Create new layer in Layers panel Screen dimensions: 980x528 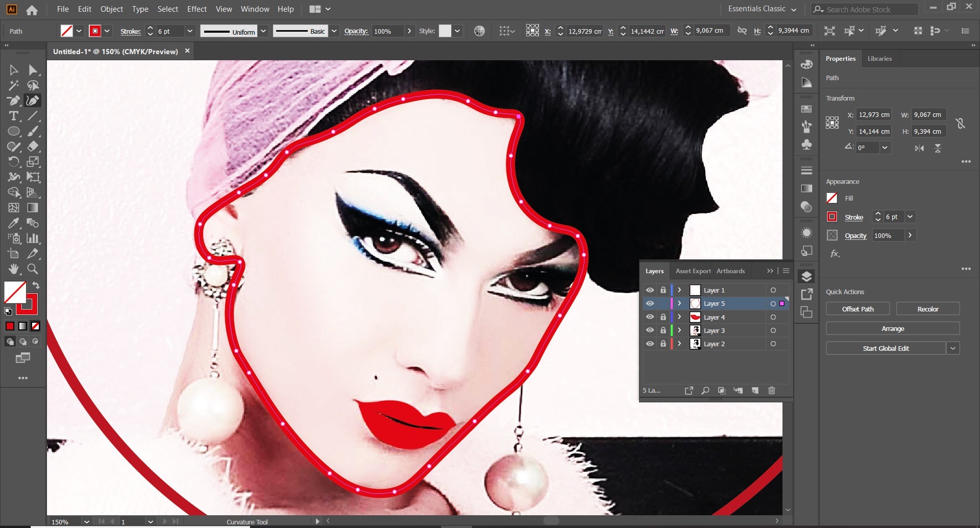755,391
